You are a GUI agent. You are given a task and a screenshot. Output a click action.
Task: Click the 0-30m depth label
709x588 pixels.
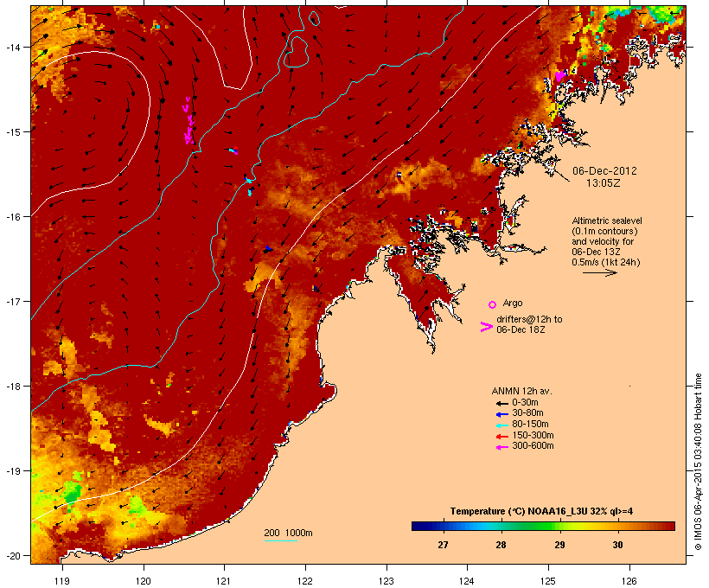coord(525,403)
